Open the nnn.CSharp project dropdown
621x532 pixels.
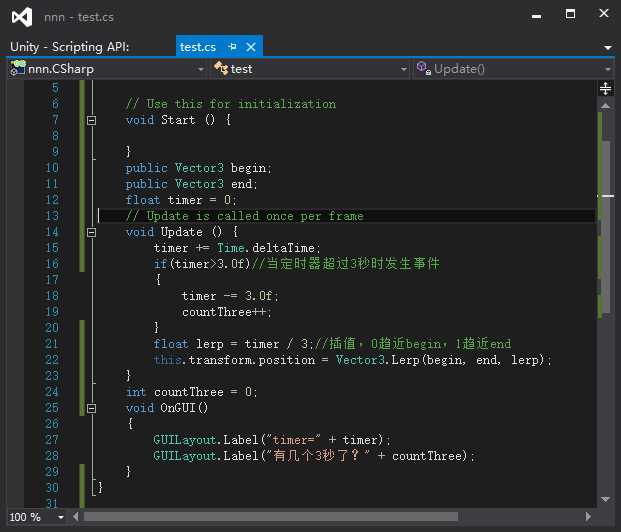[x=201, y=69]
